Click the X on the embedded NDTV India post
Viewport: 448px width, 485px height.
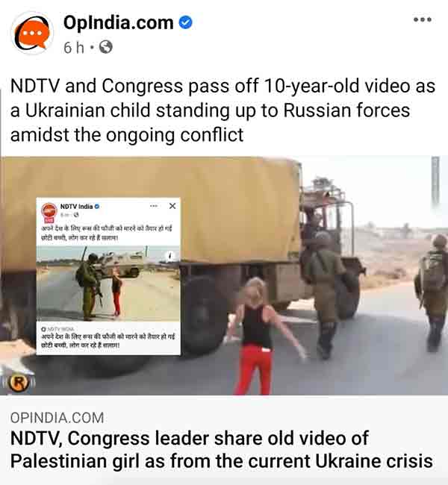(x=172, y=206)
